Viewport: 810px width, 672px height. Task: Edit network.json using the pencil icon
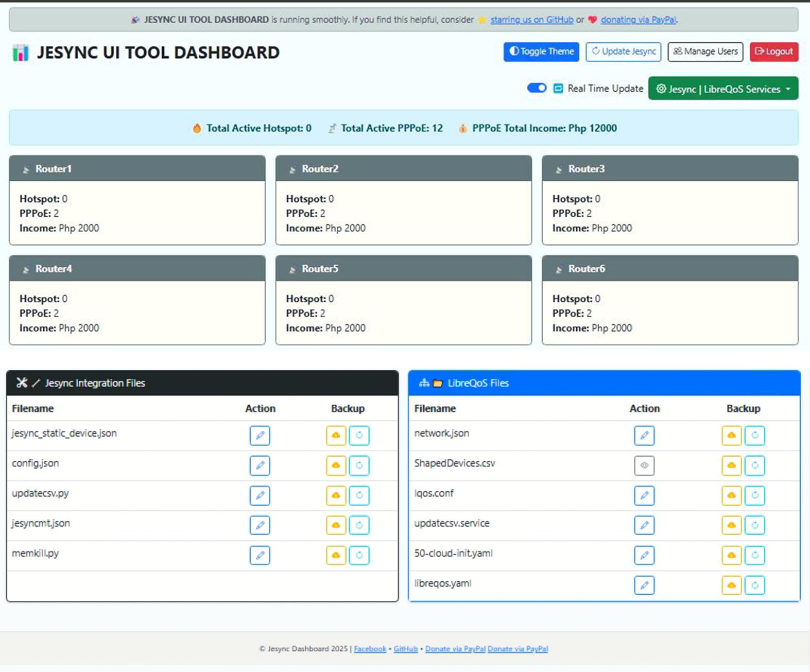644,436
